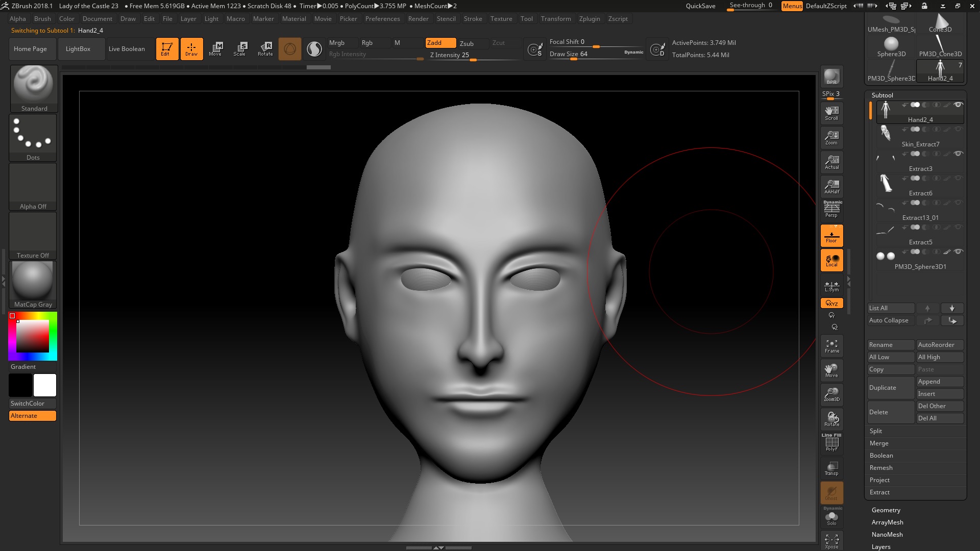Enable Zsub mode
This screenshot has width=980, height=551.
pos(472,43)
